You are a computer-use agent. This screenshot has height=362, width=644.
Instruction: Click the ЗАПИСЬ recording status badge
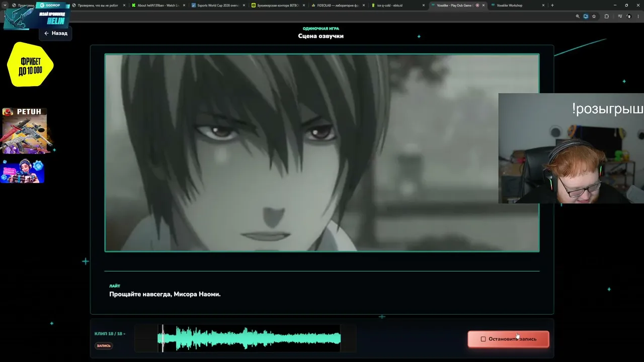pos(104,346)
